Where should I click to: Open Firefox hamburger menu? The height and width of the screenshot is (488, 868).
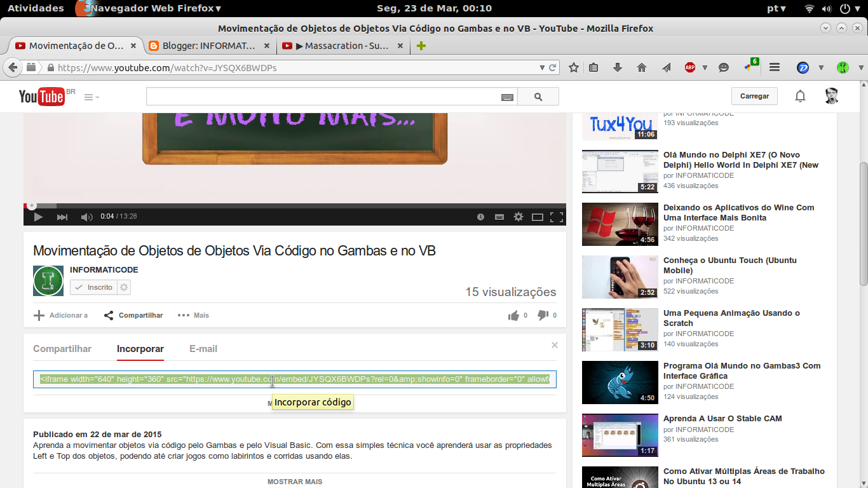pyautogui.click(x=775, y=67)
